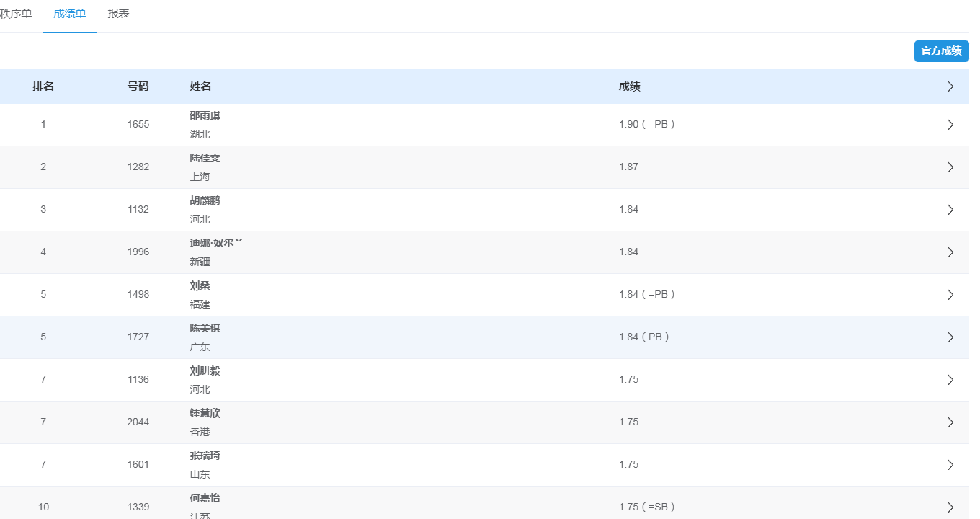Click province 新疆
This screenshot has height=519, width=980.
click(200, 262)
